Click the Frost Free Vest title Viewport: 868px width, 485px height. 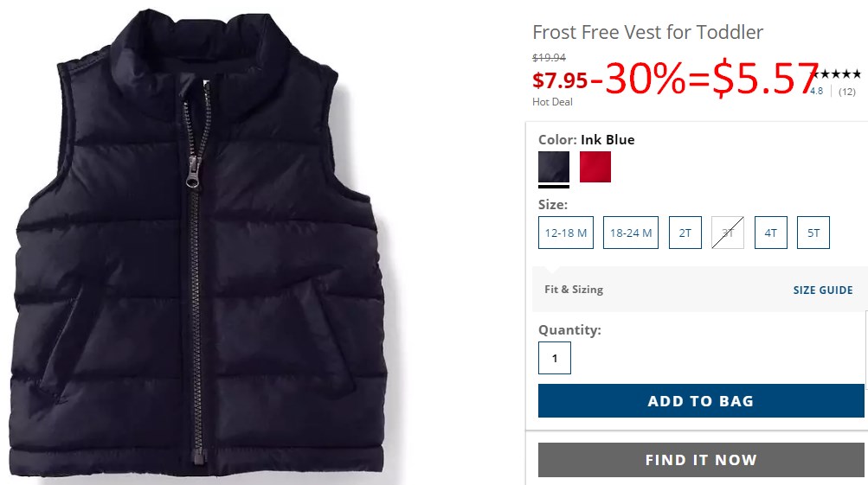click(x=647, y=32)
